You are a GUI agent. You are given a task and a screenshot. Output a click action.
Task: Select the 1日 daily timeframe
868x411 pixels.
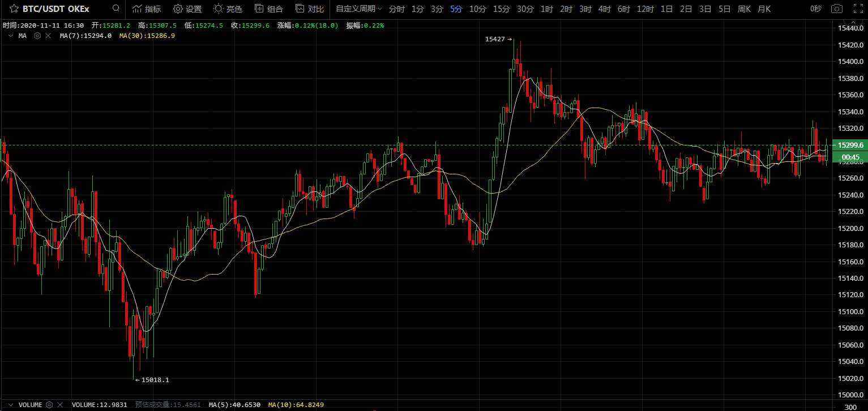(666, 9)
